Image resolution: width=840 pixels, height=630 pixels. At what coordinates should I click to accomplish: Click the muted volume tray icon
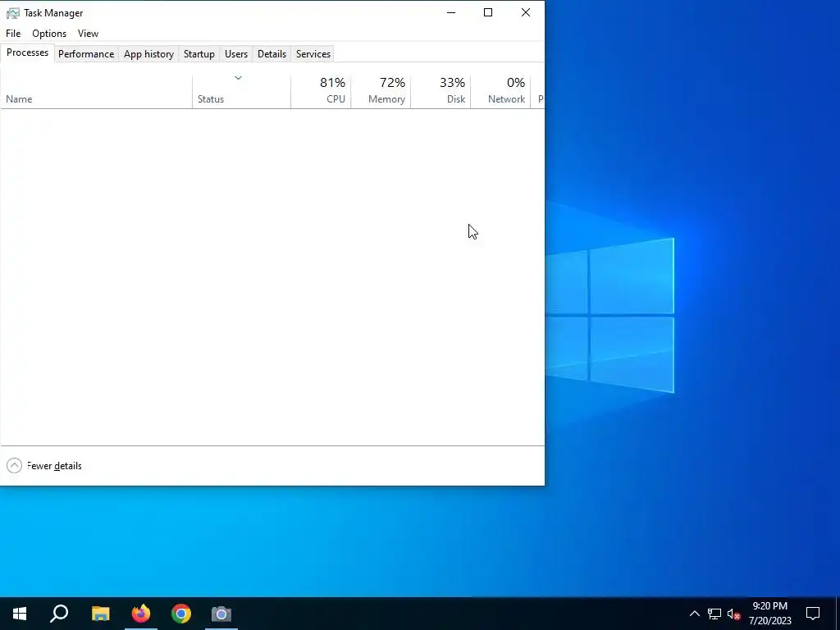click(x=734, y=614)
